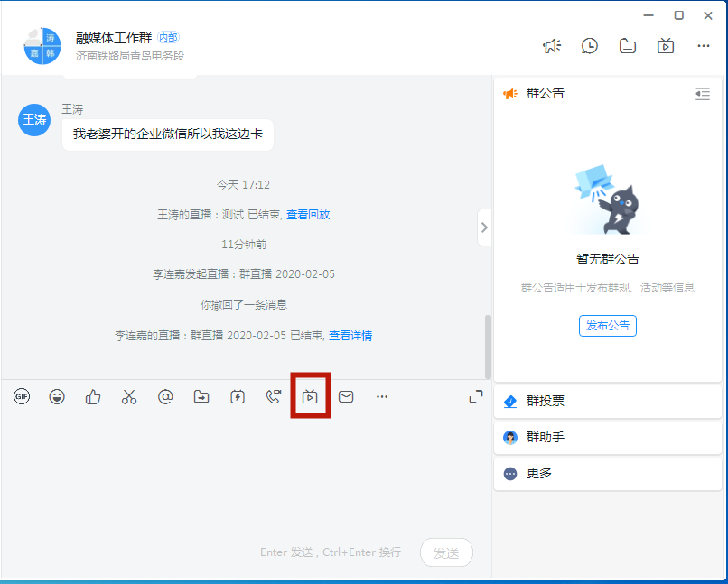Start a voice call from the toolbar
The height and width of the screenshot is (584, 728).
click(274, 396)
